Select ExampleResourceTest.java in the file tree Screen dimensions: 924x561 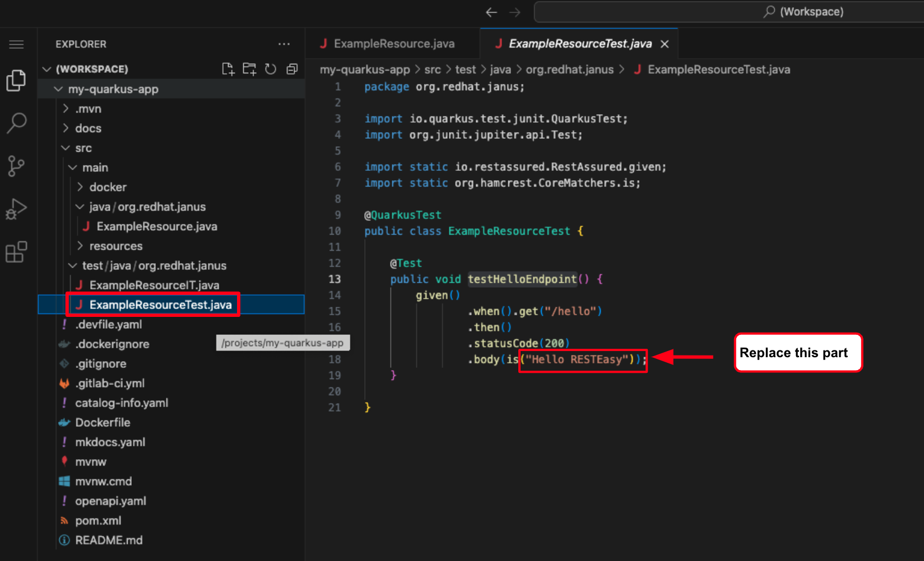click(171, 305)
